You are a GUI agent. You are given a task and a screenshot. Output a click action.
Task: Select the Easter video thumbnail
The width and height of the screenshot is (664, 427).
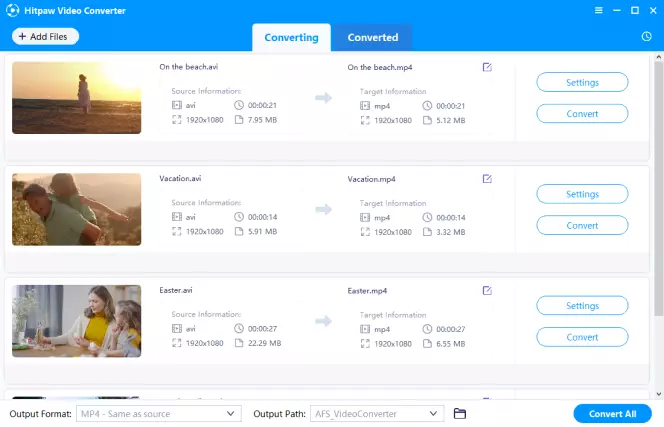click(77, 321)
